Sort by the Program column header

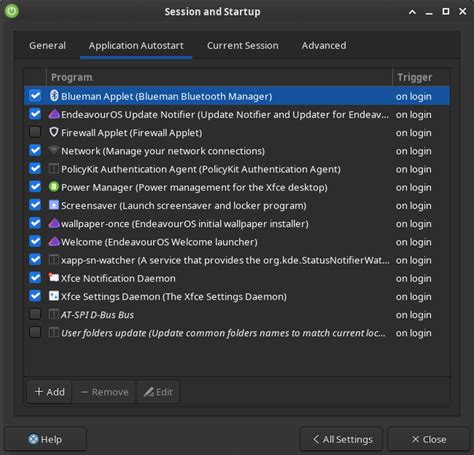pyautogui.click(x=219, y=77)
